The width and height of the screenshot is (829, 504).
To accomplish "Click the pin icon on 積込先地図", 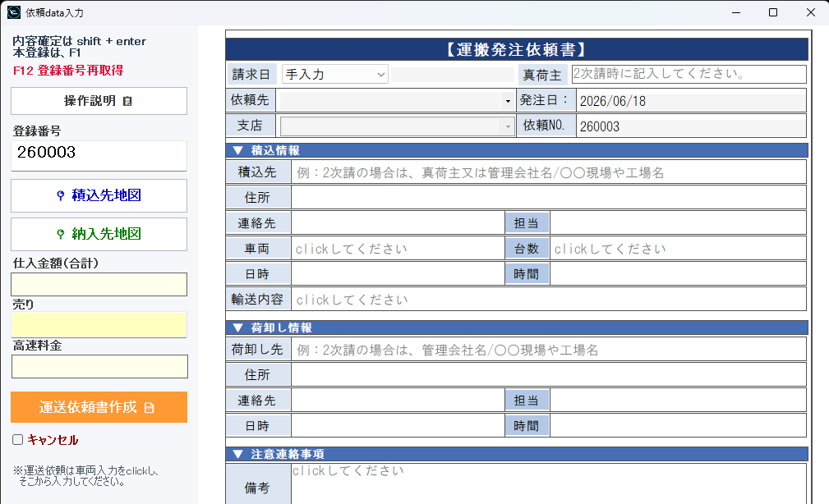I will click(61, 195).
